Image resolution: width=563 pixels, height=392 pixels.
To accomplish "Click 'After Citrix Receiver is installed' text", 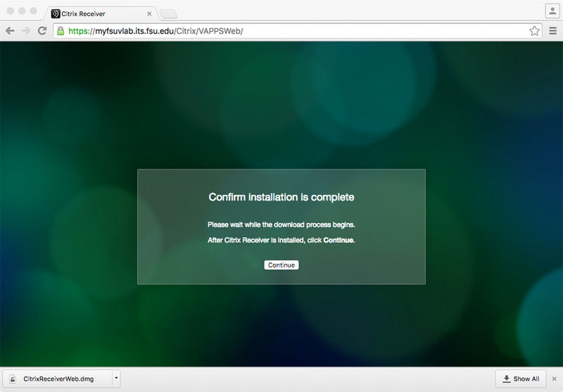I will click(x=256, y=240).
